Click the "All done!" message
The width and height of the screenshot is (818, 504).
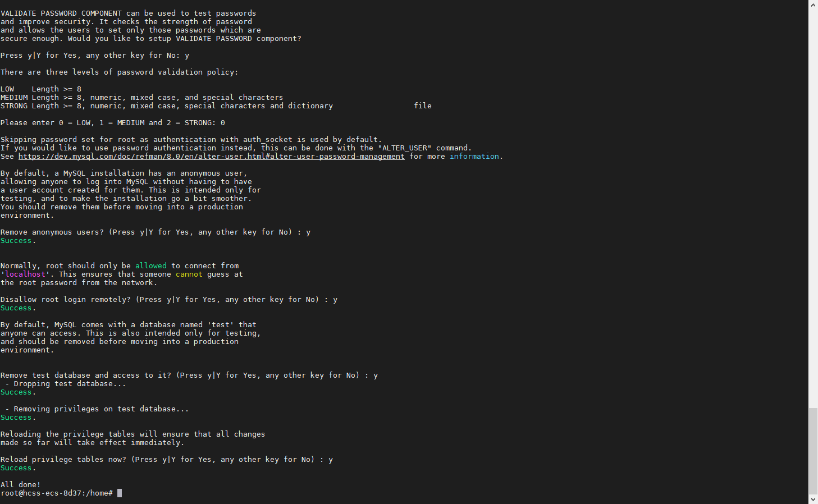pos(21,485)
